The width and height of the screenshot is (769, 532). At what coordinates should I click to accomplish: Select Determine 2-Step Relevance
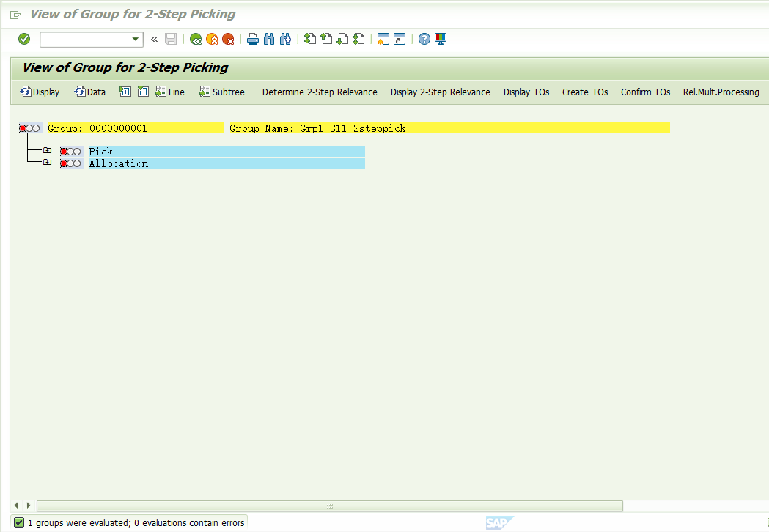tap(319, 92)
